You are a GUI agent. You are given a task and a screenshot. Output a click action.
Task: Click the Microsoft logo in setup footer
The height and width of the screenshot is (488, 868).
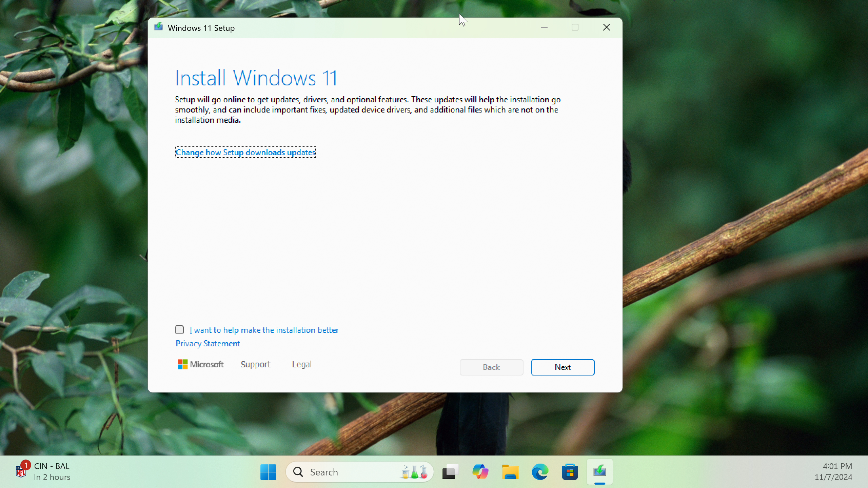[200, 364]
